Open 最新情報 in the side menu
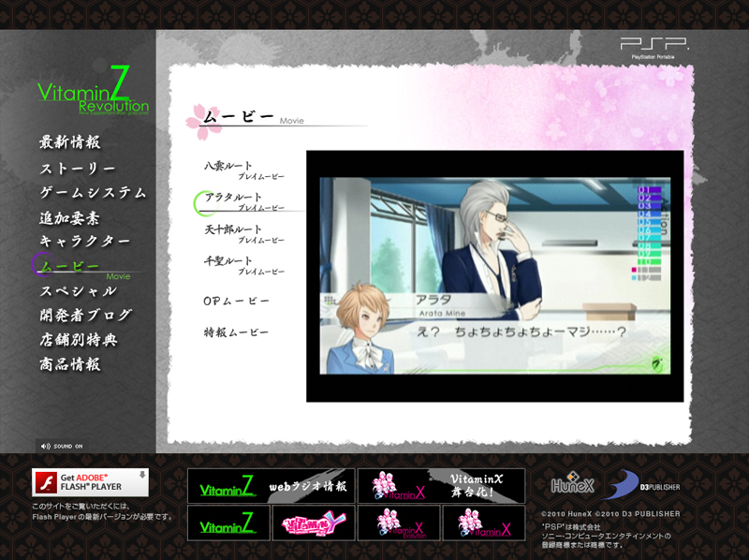 pos(70,142)
